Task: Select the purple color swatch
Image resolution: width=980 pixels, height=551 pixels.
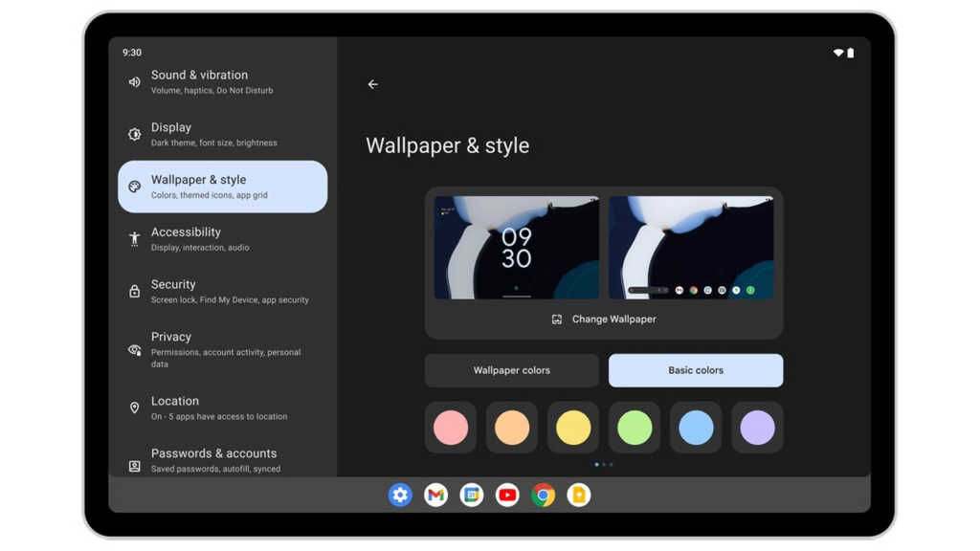Action: (757, 428)
